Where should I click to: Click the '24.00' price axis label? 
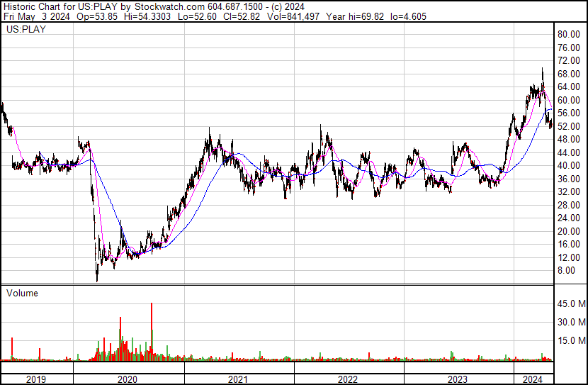(569, 218)
